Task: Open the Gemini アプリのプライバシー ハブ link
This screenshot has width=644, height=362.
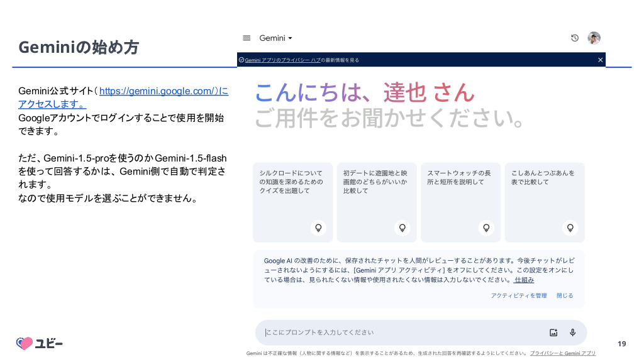Action: [282, 60]
